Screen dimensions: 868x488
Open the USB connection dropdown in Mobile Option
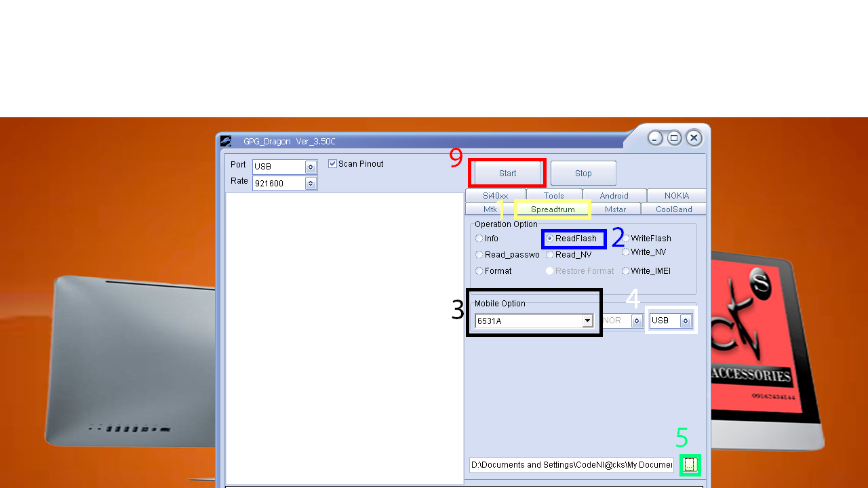click(686, 321)
